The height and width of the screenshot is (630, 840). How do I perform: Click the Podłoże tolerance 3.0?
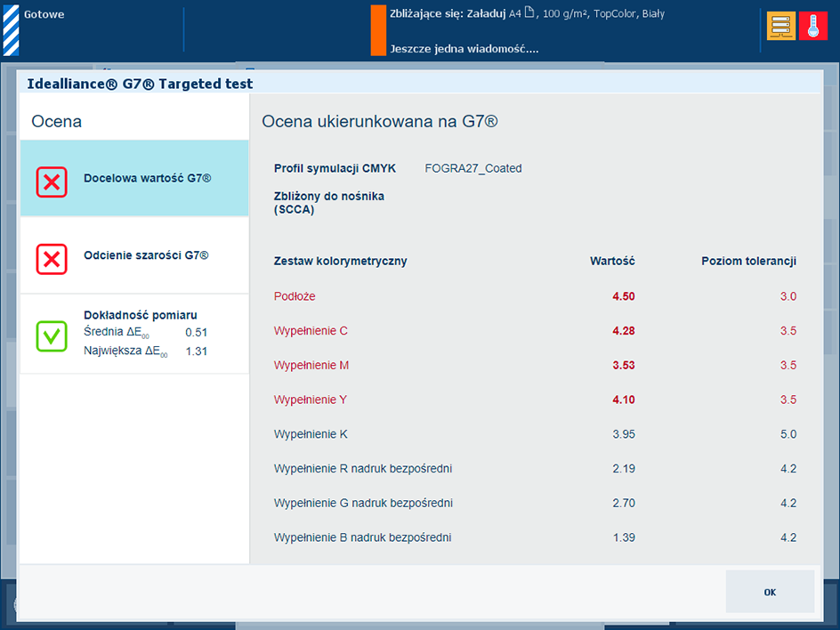click(788, 296)
